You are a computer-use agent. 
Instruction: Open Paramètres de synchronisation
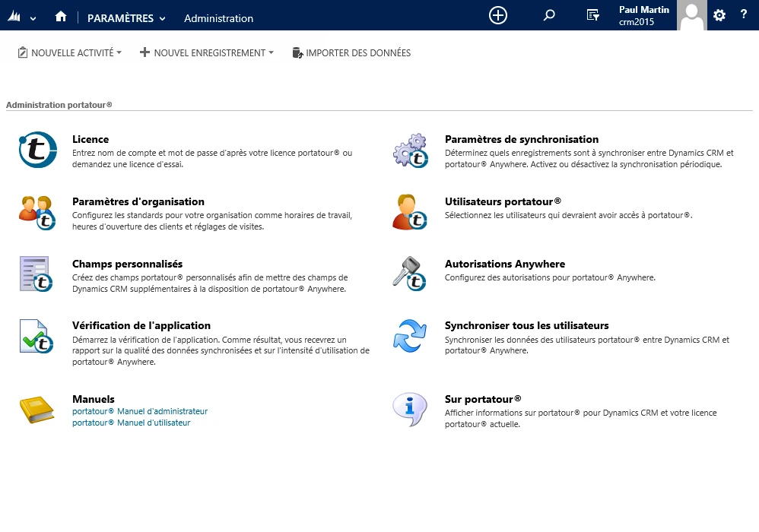pos(522,139)
